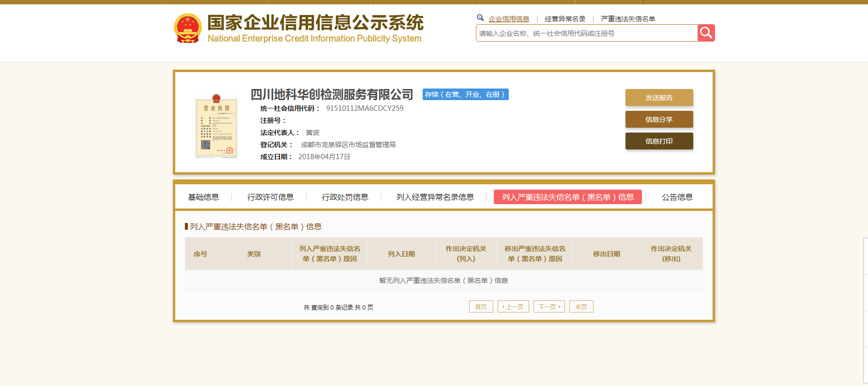Open the 列入经营异常名录信息 tab

tap(435, 197)
